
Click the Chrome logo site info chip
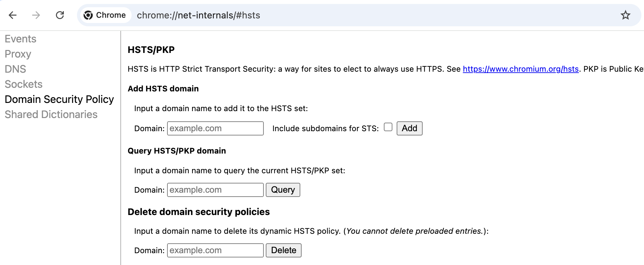pos(105,15)
